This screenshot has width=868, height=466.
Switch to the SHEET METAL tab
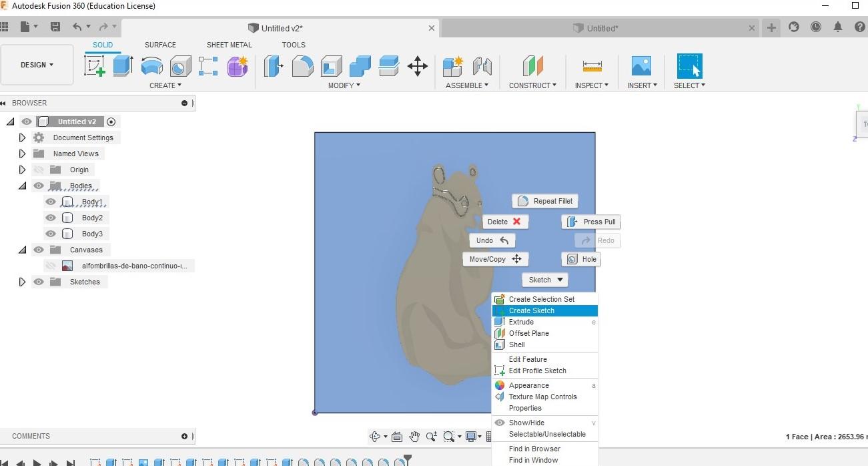tap(229, 45)
